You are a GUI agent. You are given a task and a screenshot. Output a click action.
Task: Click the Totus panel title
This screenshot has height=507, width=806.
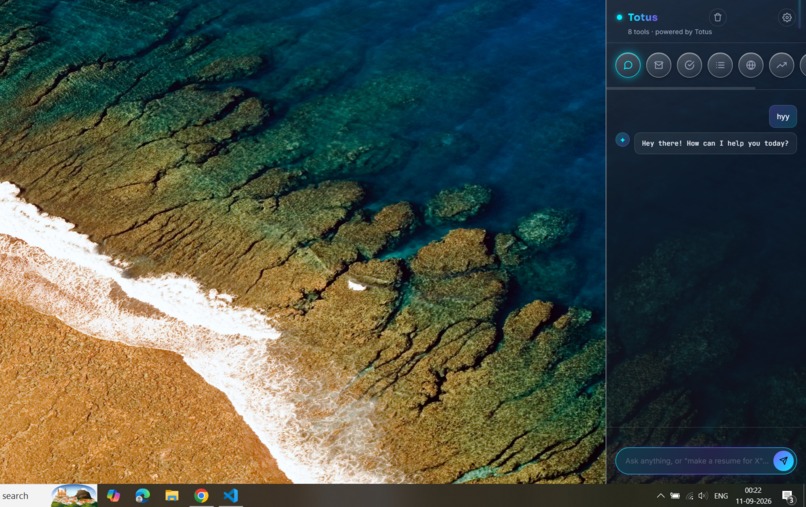pos(643,17)
